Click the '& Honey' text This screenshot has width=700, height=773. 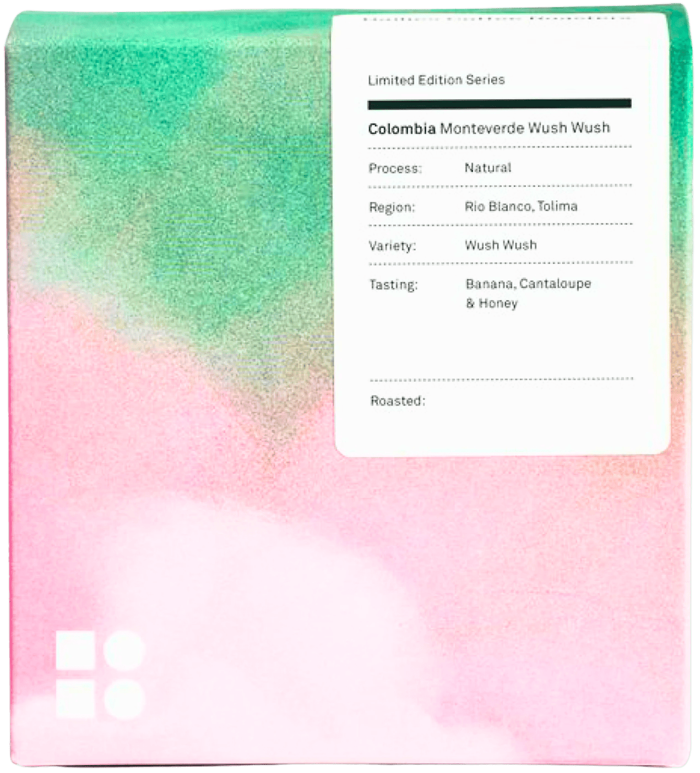coord(492,303)
